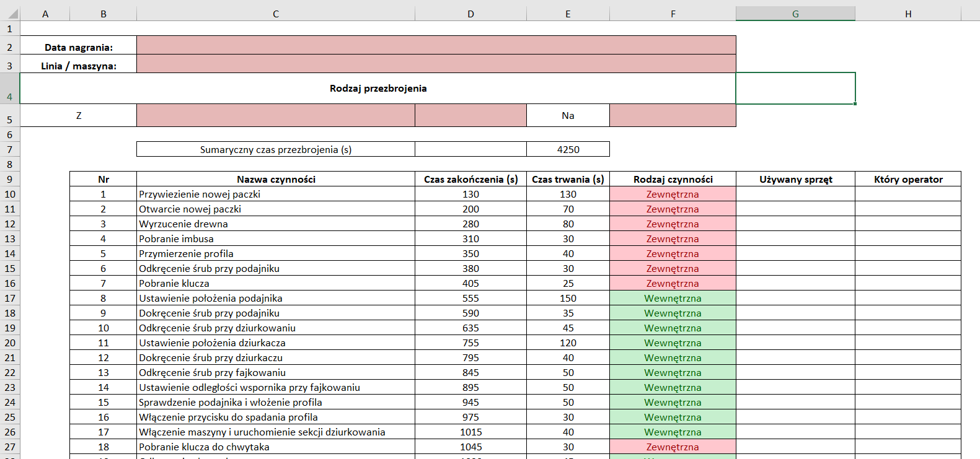Click the end time cell showing 1015

[x=470, y=432]
